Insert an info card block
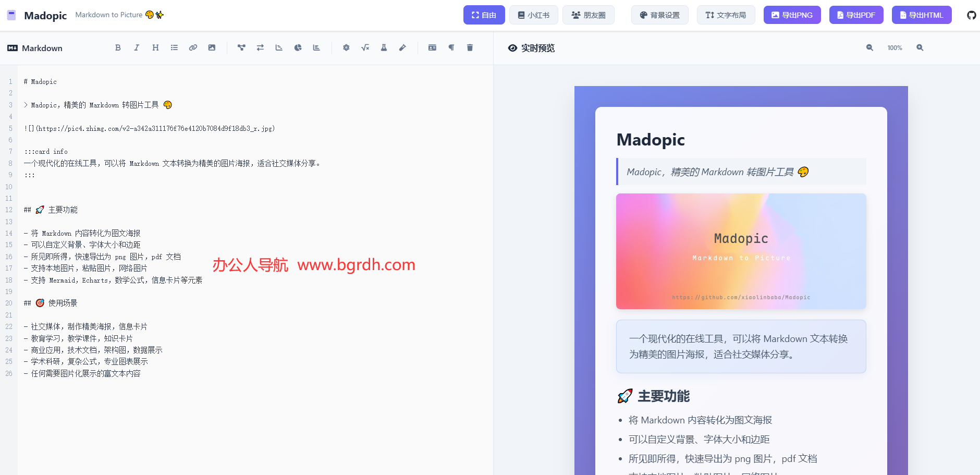The width and height of the screenshot is (980, 475). (432, 47)
